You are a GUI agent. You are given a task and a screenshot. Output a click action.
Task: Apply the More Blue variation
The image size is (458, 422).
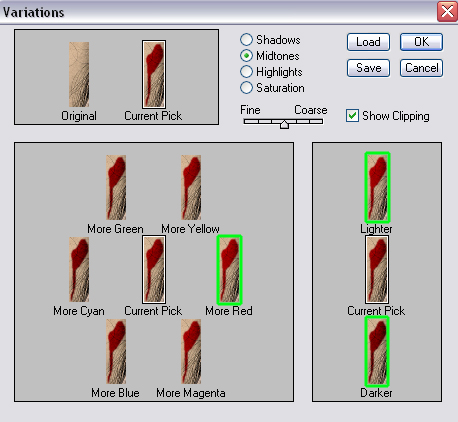pos(116,351)
